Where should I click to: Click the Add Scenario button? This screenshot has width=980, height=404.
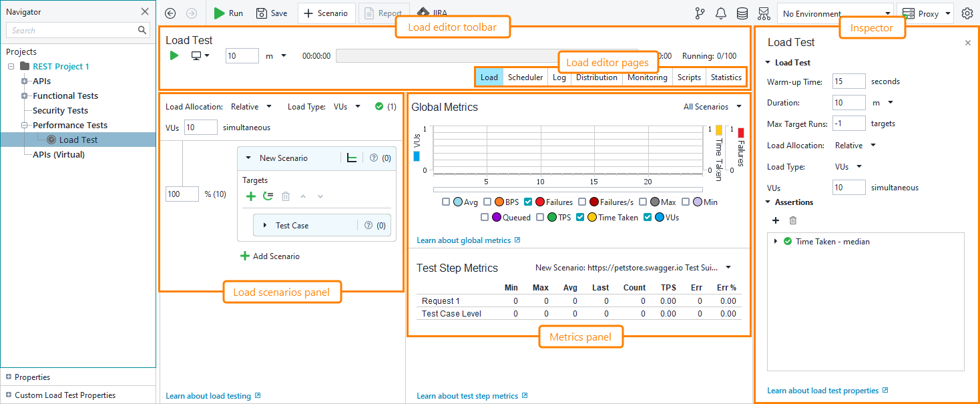click(270, 255)
